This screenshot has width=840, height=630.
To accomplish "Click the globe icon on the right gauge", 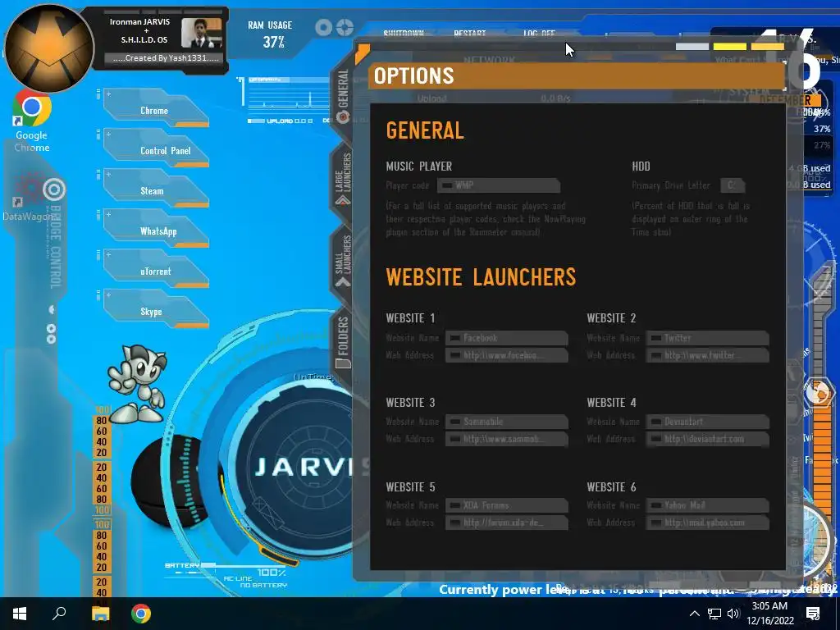I will pos(818,393).
